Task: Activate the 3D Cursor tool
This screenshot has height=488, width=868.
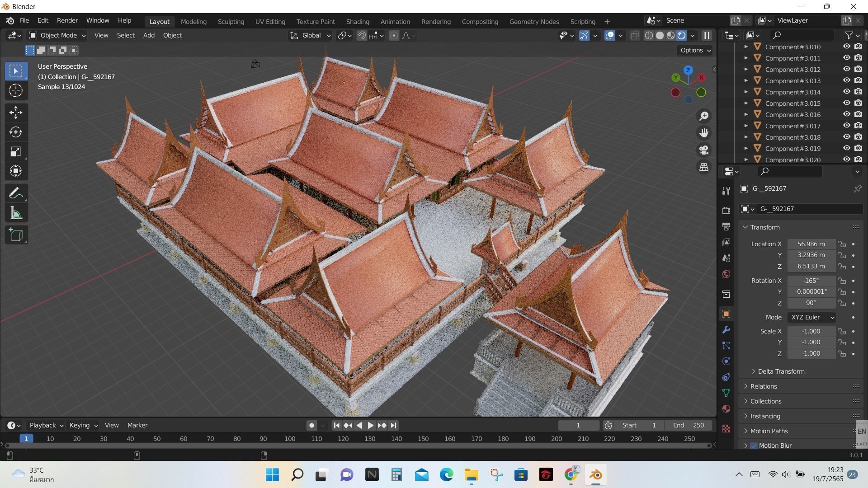Action: coord(16,91)
